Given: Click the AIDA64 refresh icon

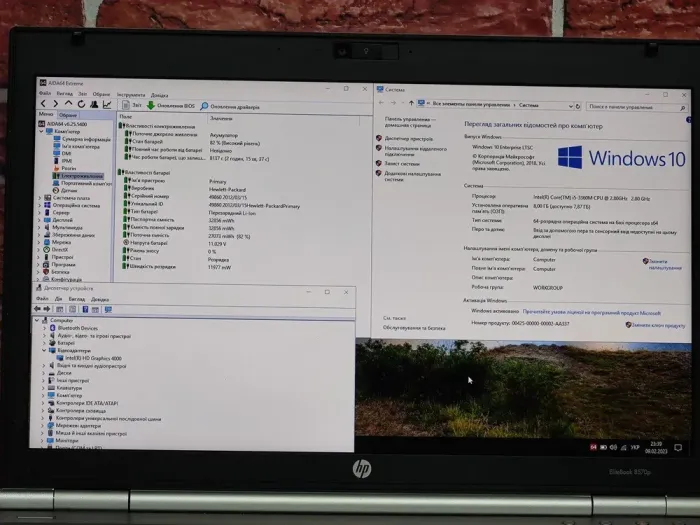Looking at the screenshot, I should coord(80,104).
